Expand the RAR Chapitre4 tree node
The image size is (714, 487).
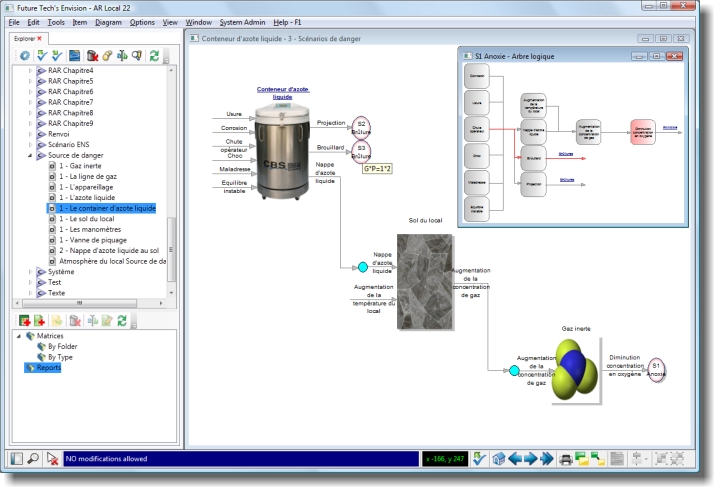[31, 71]
